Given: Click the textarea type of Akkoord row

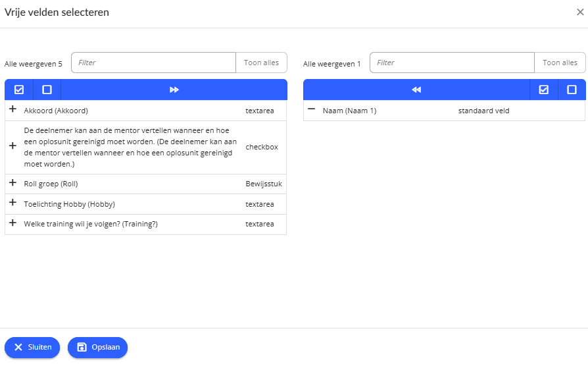Looking at the screenshot, I should click(260, 111).
